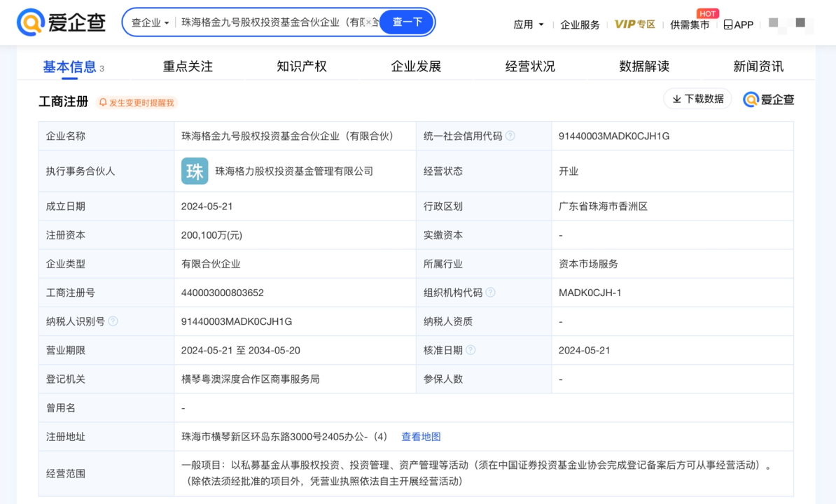The image size is (836, 504).
Task: Click the 经营状态 value 开业
Action: click(569, 171)
